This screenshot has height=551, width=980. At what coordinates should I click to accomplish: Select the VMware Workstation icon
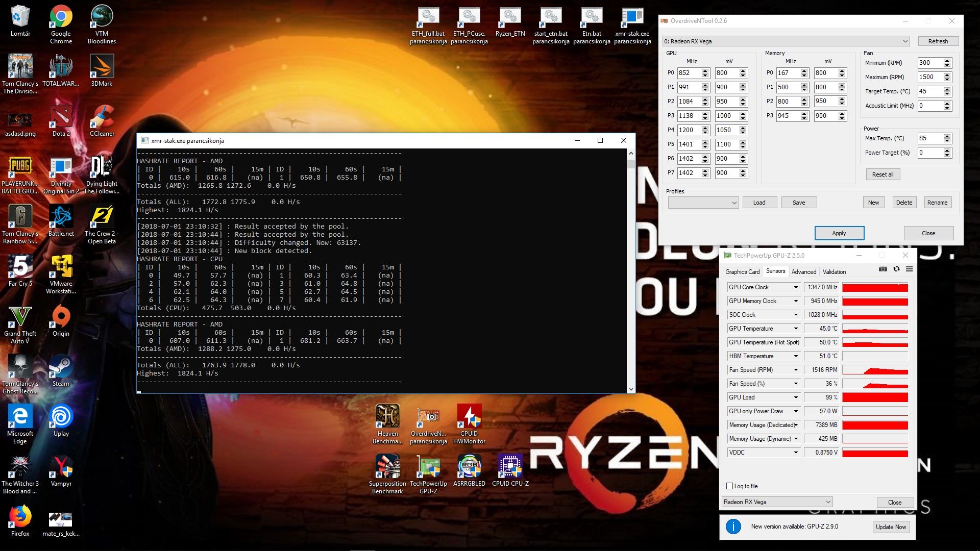click(x=61, y=274)
